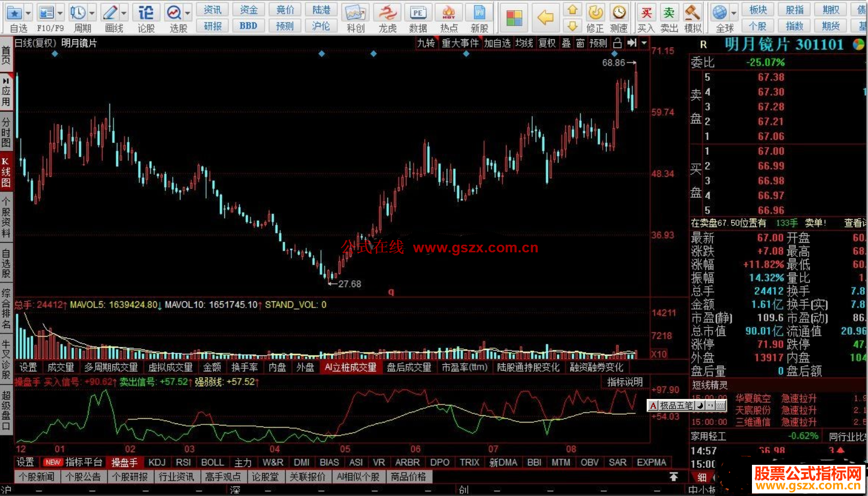Image resolution: width=868 pixels, height=496 pixels.
Task: Open the 资讯 toolbar button
Action: 212,10
